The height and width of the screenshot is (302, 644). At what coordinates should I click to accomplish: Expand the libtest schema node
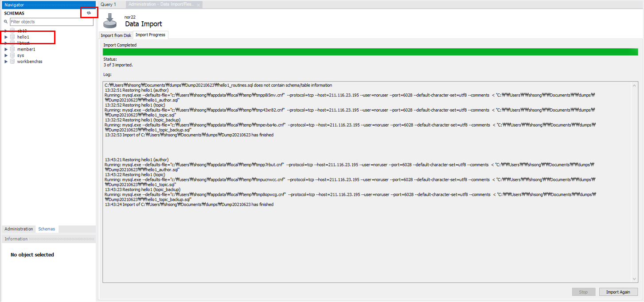coord(6,43)
